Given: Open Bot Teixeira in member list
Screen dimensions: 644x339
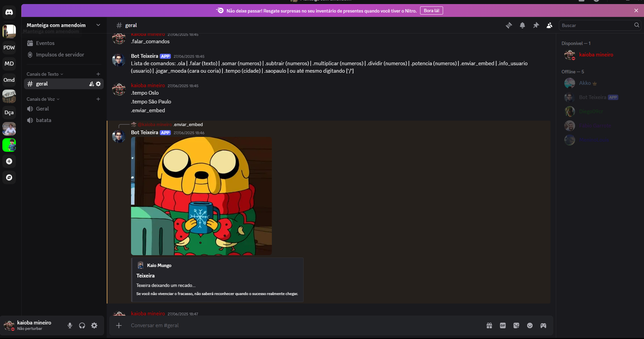Looking at the screenshot, I should (x=599, y=97).
